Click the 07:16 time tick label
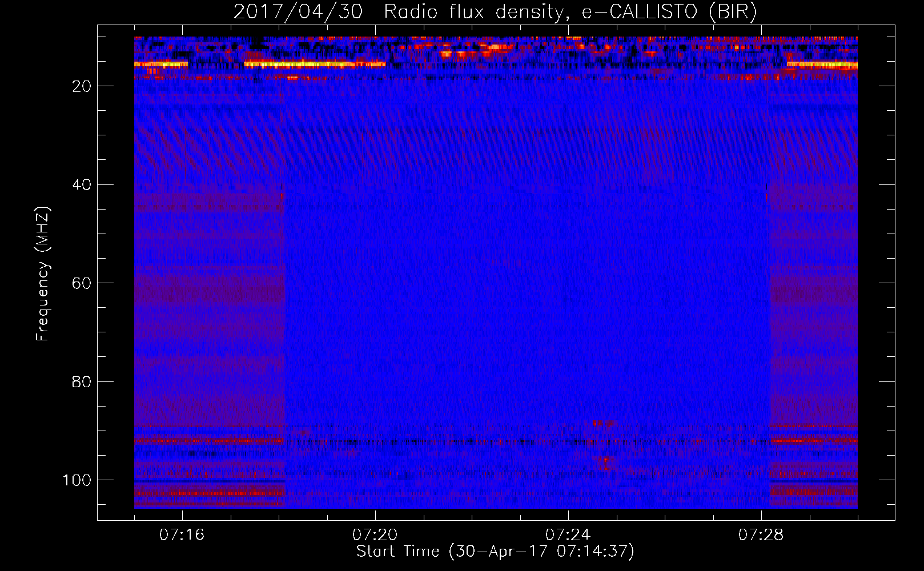924x571 pixels. click(182, 535)
